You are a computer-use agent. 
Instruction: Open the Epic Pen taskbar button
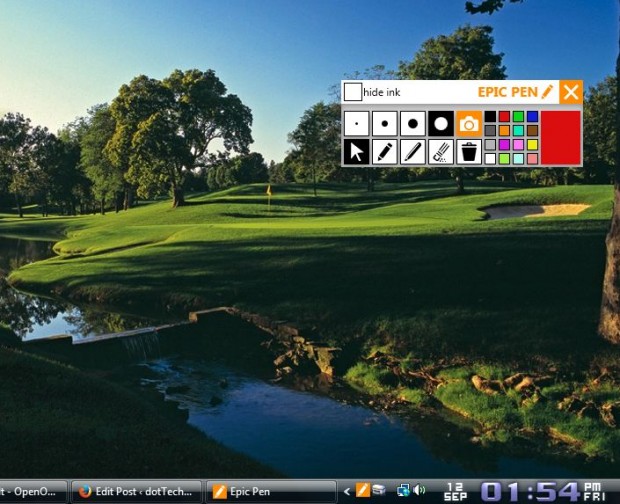point(271,491)
